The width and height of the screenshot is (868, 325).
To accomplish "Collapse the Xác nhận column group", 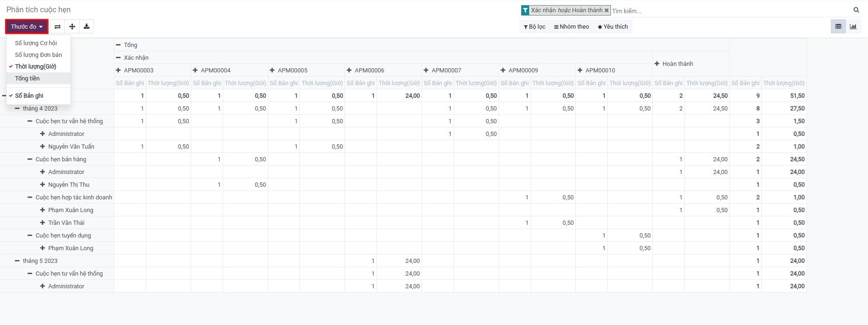I will pyautogui.click(x=132, y=58).
